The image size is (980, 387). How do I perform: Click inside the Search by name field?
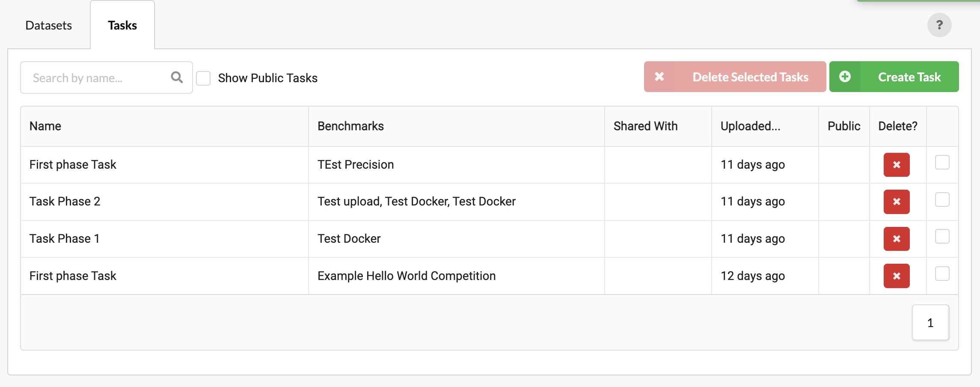pos(94,77)
